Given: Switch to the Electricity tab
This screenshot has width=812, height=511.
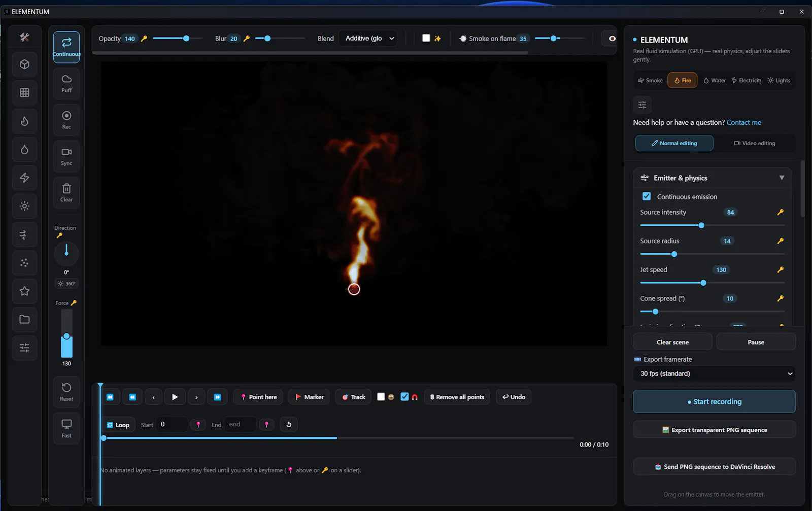Looking at the screenshot, I should 746,80.
